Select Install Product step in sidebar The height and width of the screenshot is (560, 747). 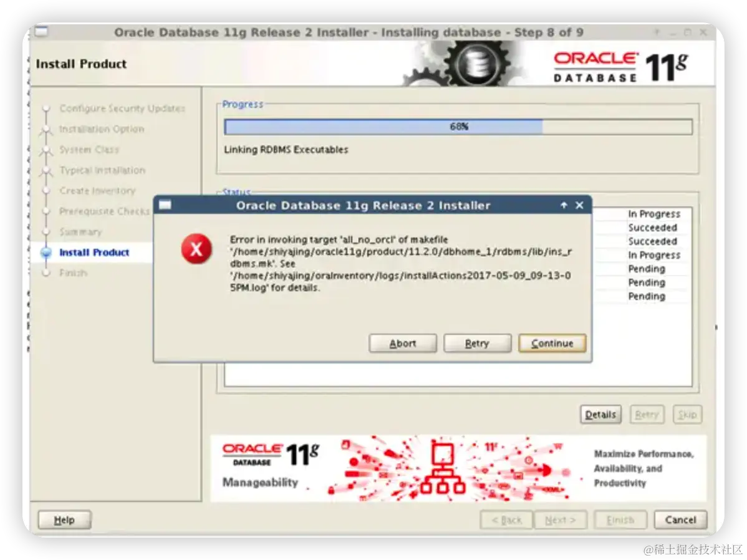[x=94, y=253]
